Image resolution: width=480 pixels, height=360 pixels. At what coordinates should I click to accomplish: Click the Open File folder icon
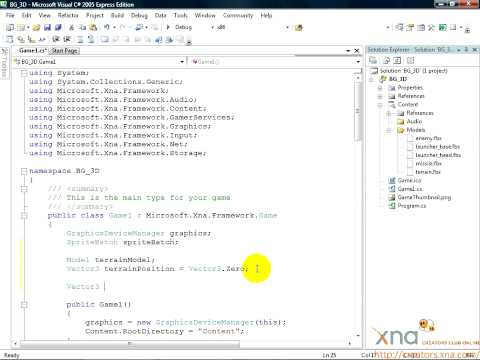tap(36, 27)
